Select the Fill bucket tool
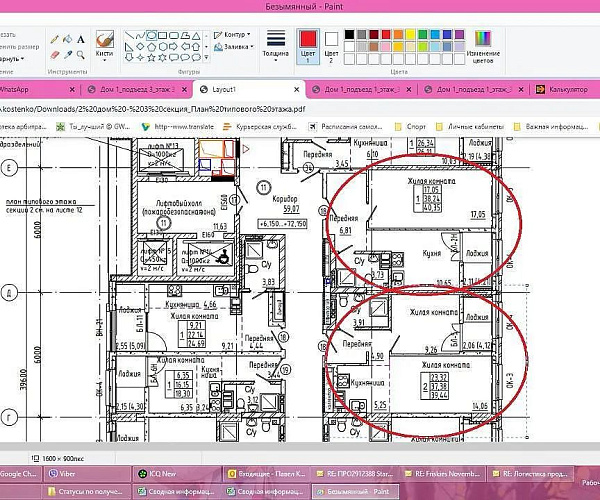Screen dimensions: 600x500 pos(66,37)
